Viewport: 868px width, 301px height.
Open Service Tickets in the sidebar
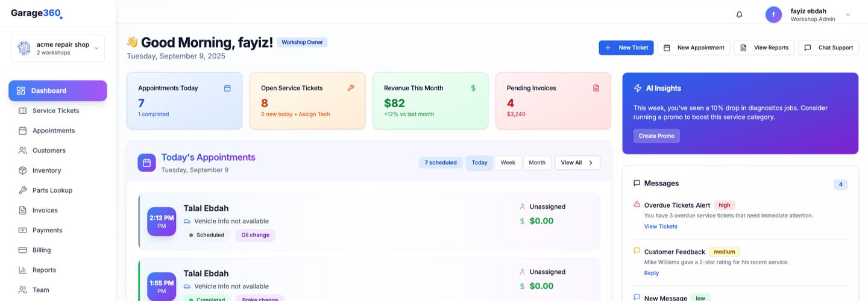(x=55, y=111)
